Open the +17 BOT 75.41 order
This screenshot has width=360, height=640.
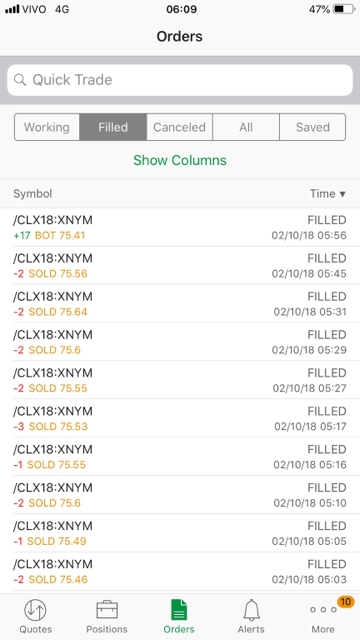(180, 227)
